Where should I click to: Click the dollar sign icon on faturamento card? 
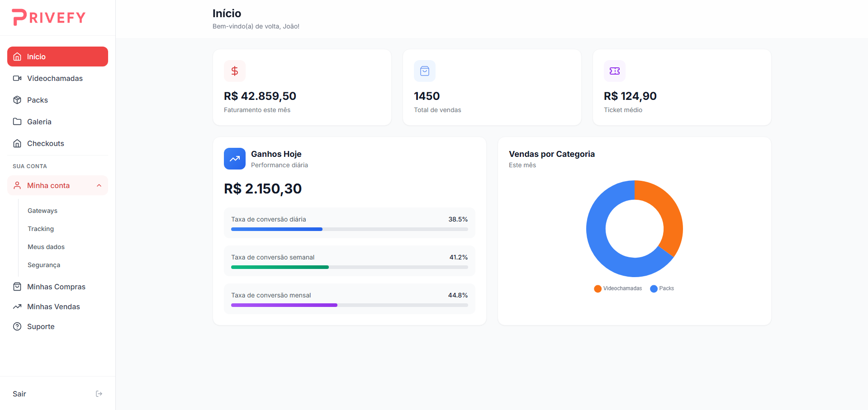[x=235, y=71]
